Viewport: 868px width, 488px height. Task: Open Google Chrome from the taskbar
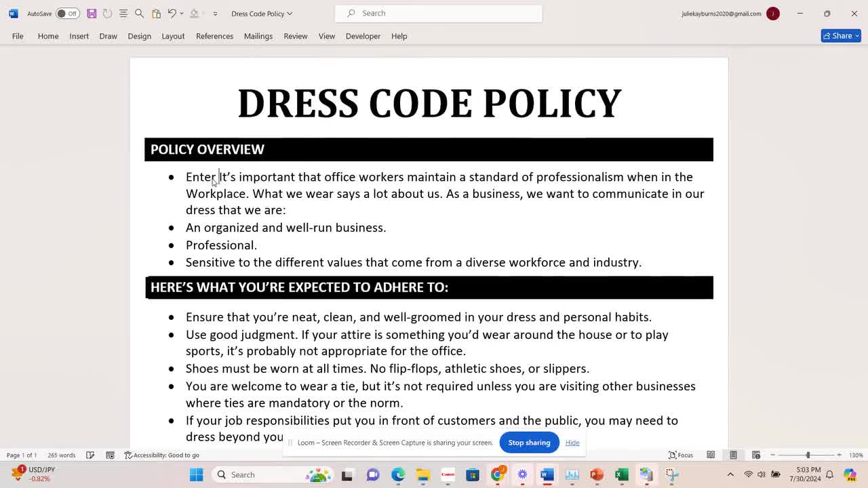click(x=497, y=474)
